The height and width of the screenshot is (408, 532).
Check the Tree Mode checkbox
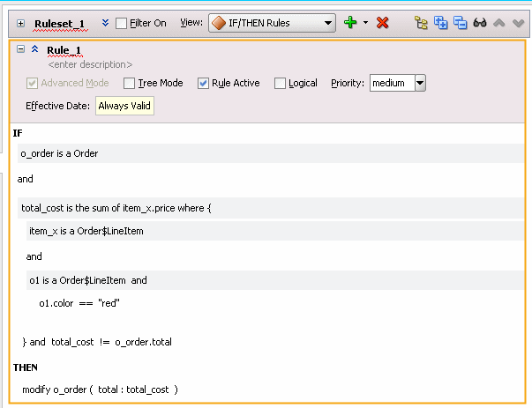[130, 84]
